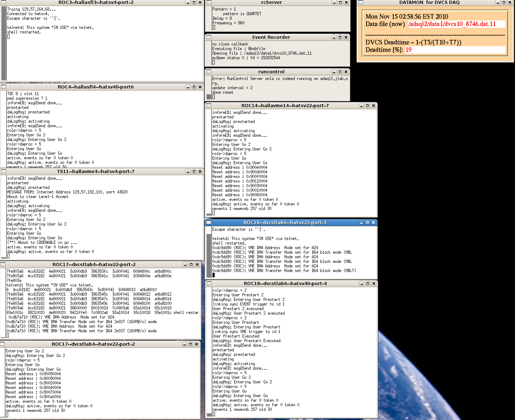The height and width of the screenshot is (420, 515).
Task: Click 'Frequency = 960' line in rcServer
Action: click(228, 23)
